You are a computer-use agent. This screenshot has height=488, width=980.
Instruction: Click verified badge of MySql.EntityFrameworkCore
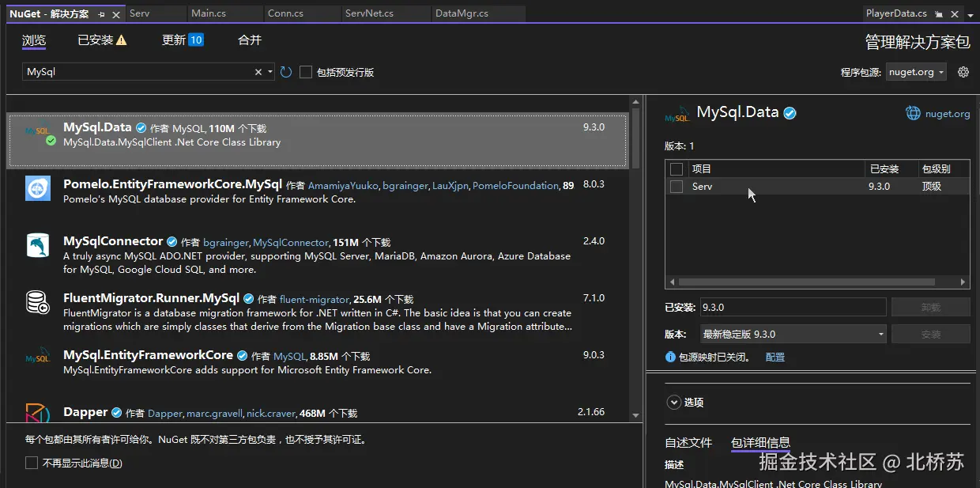[242, 356]
